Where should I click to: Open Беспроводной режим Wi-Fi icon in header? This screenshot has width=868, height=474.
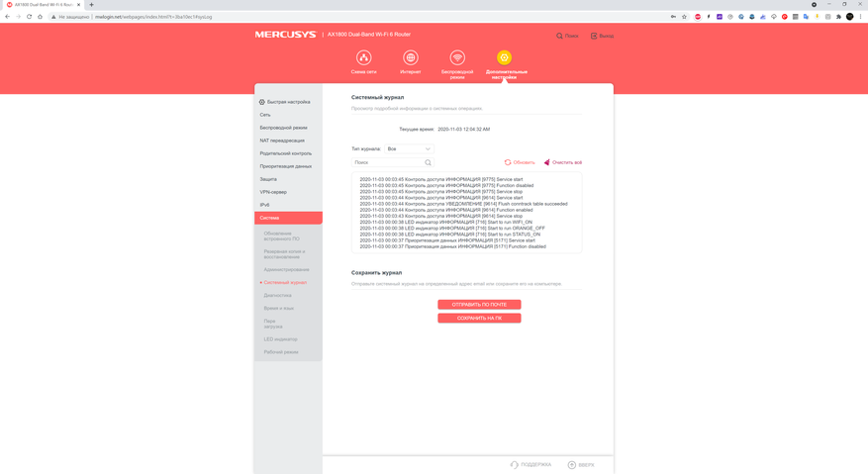point(457,58)
